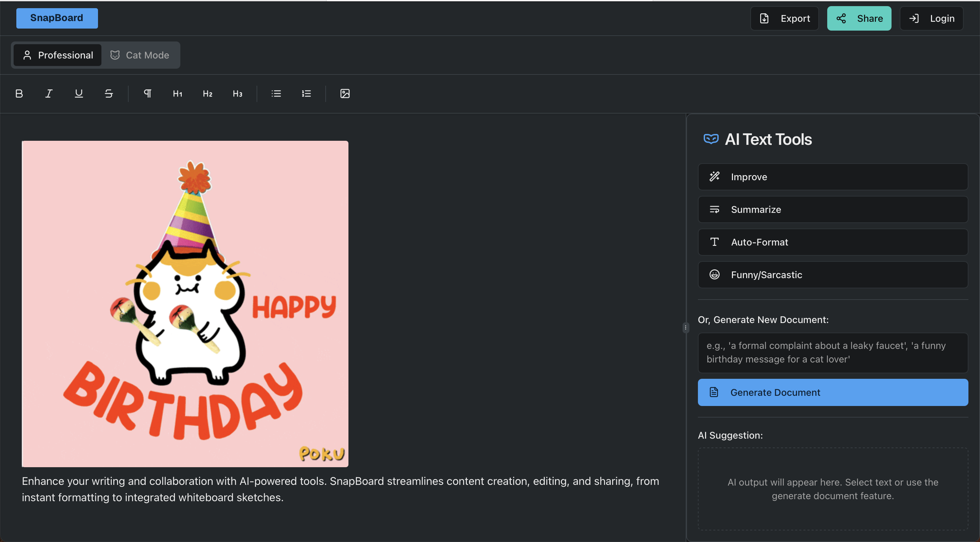This screenshot has height=542, width=980.
Task: Apply Heading 1 style
Action: (x=177, y=94)
